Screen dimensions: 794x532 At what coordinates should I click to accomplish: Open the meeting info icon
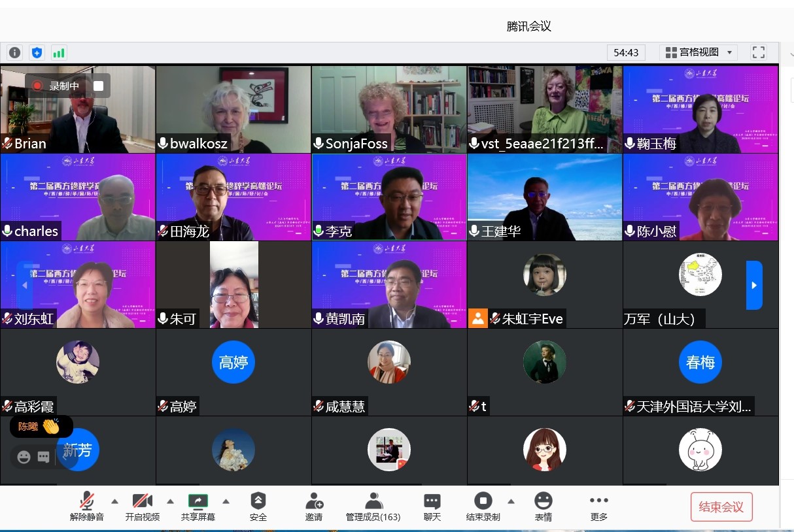pos(14,53)
